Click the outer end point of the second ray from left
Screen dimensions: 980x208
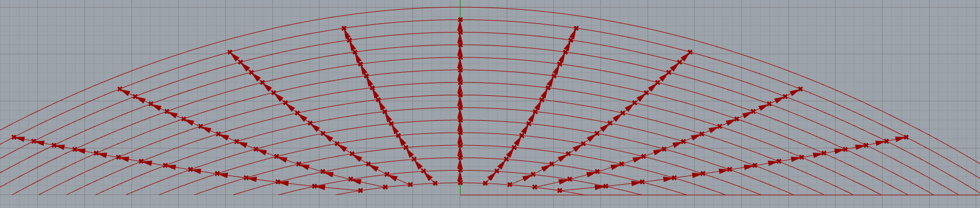click(x=120, y=89)
